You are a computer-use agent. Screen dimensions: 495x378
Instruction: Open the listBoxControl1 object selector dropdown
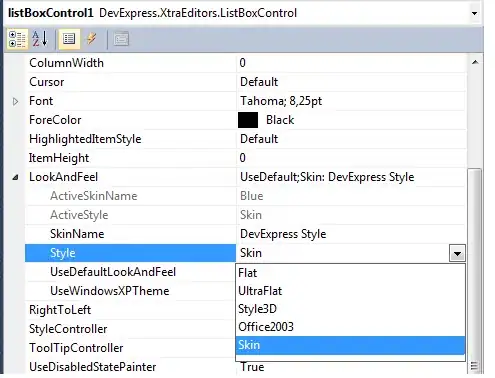(x=474, y=13)
